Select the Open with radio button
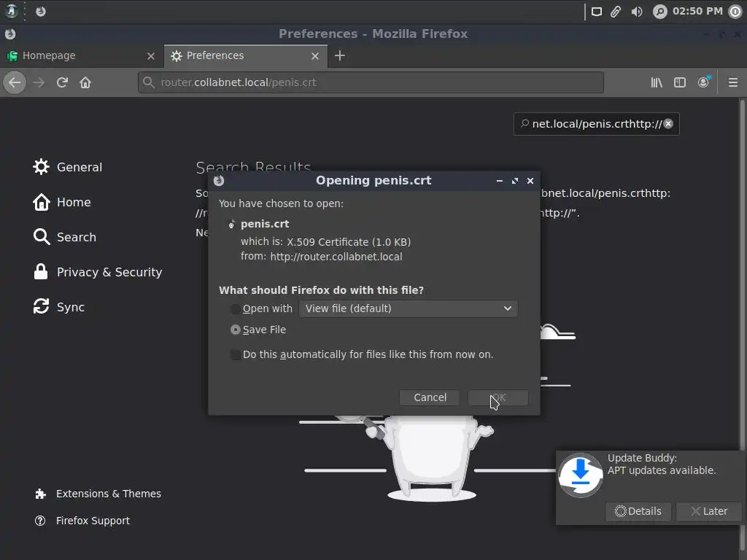 pos(236,308)
